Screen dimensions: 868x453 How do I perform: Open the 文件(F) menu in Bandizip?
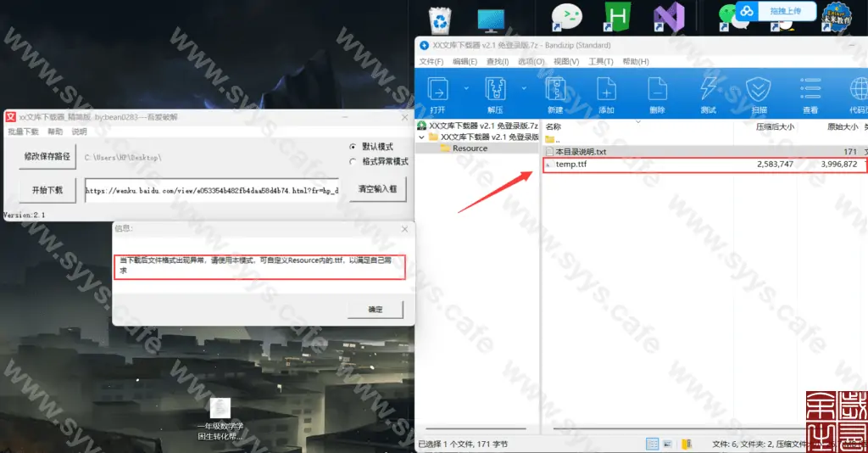click(431, 61)
